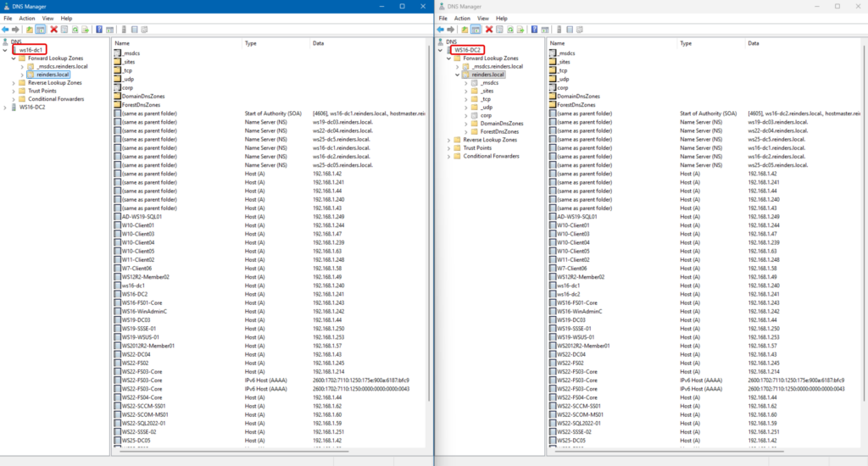Select Trust Points in left tree
The height and width of the screenshot is (466, 868).
[x=42, y=91]
